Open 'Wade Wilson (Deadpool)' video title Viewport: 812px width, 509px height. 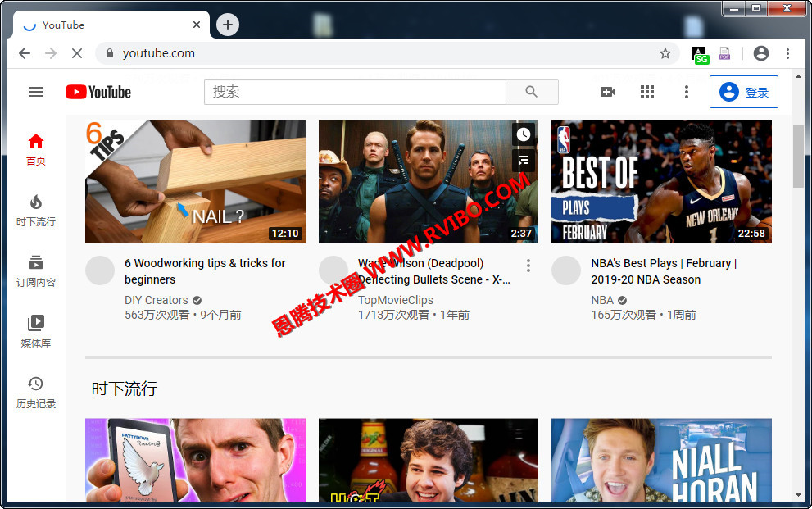pos(434,271)
